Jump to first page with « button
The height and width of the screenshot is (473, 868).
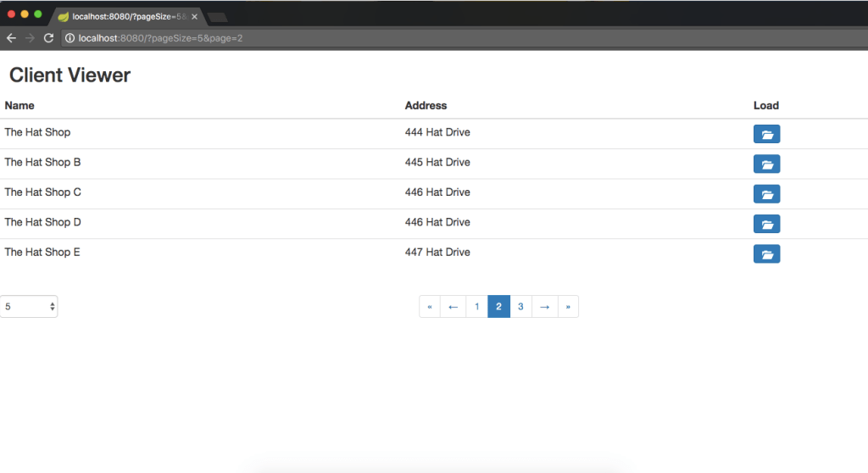click(x=430, y=306)
